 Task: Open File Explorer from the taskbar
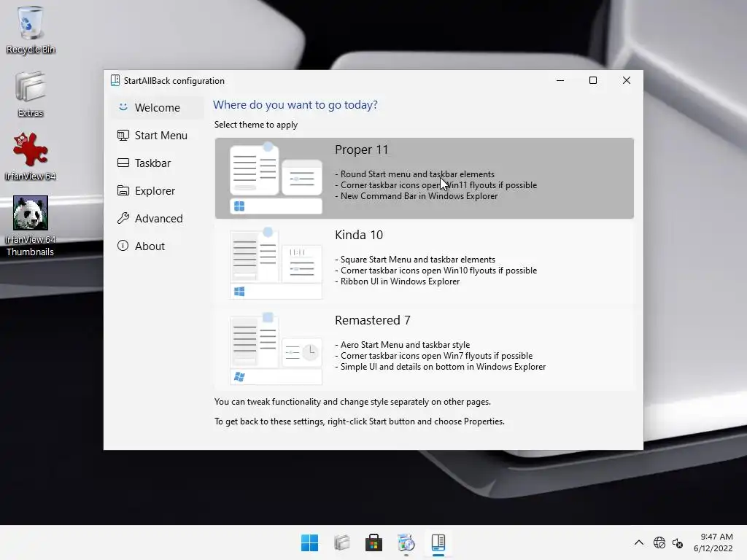pos(341,542)
